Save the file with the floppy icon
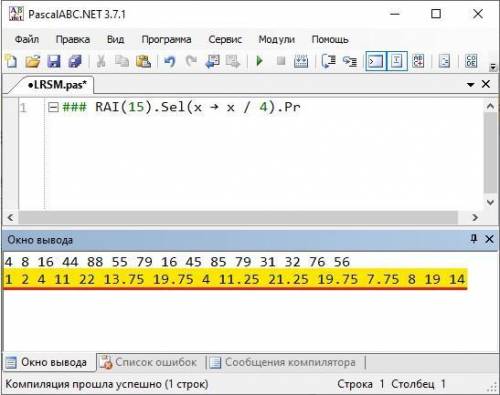Screen dimensions: 500x395 click(x=54, y=61)
